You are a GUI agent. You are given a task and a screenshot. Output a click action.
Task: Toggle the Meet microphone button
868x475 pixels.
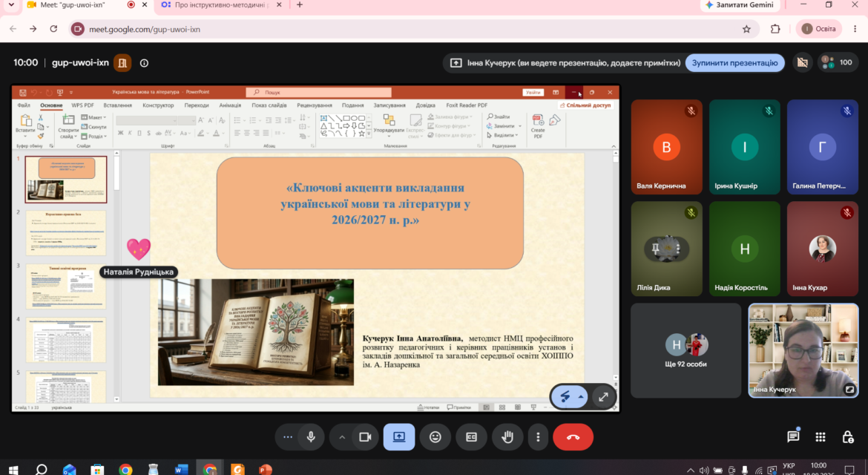[311, 437]
